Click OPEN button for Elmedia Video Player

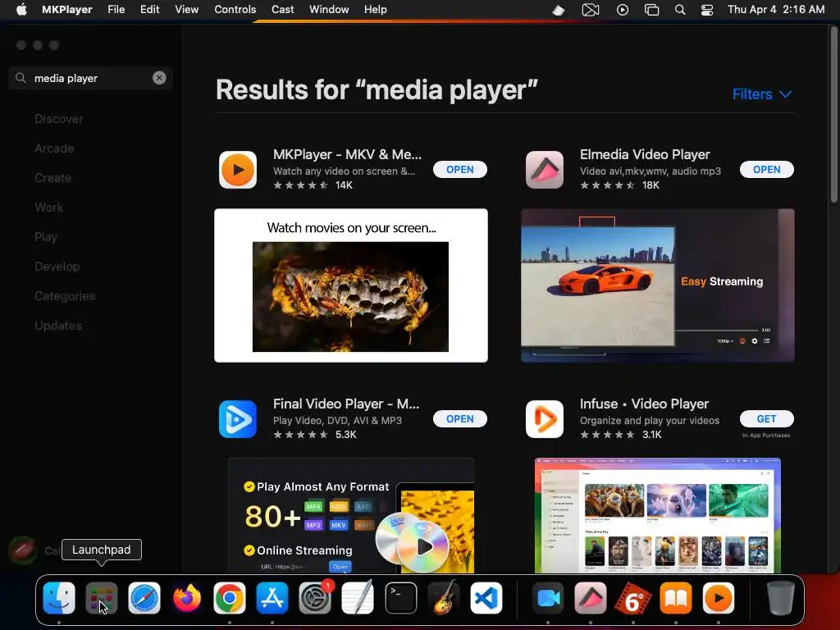click(x=767, y=169)
